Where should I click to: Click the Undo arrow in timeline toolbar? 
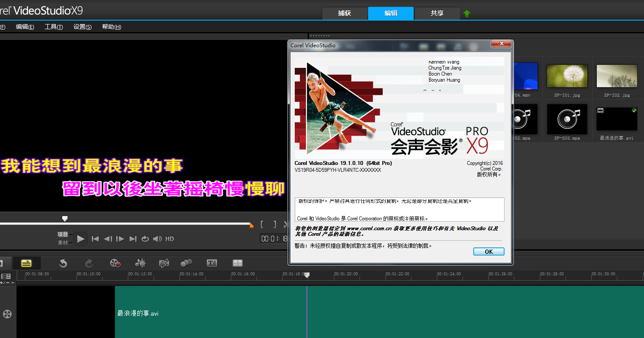pos(63,263)
